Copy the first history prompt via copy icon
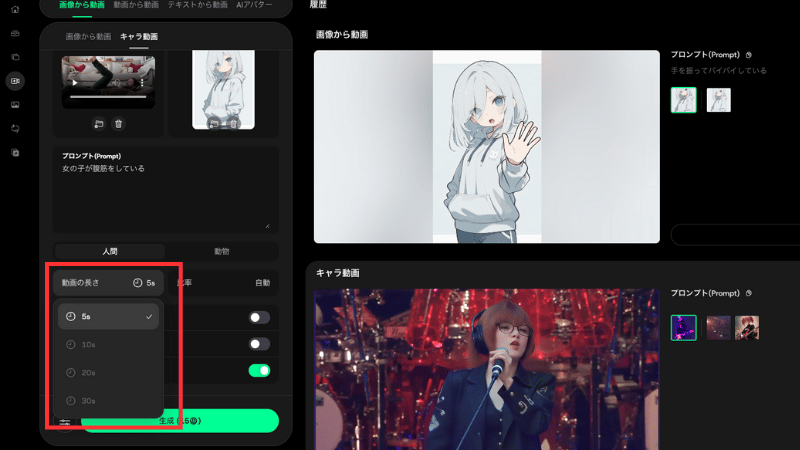800x450 pixels. click(x=748, y=56)
